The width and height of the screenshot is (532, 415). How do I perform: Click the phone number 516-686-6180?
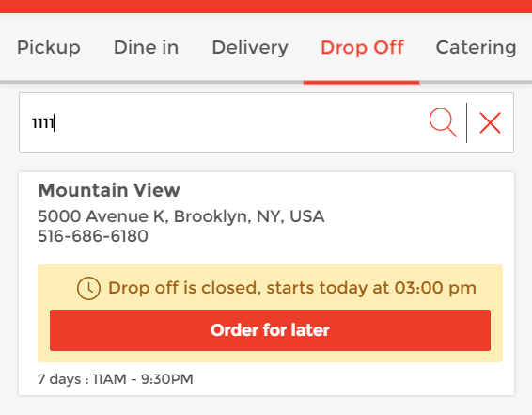93,236
